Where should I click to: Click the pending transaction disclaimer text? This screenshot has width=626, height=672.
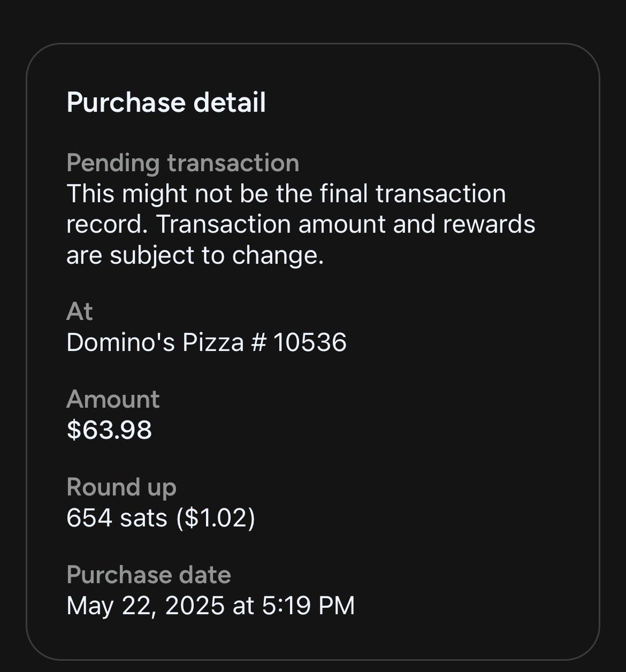301,225
